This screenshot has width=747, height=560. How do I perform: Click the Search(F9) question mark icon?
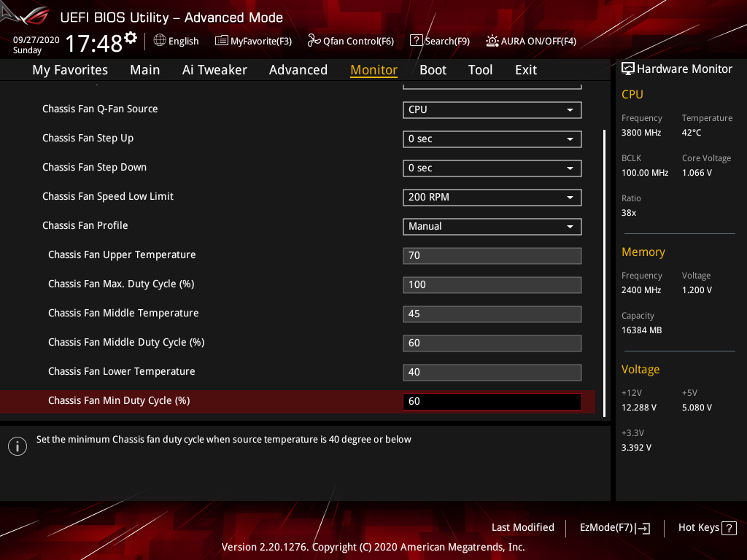tap(416, 41)
